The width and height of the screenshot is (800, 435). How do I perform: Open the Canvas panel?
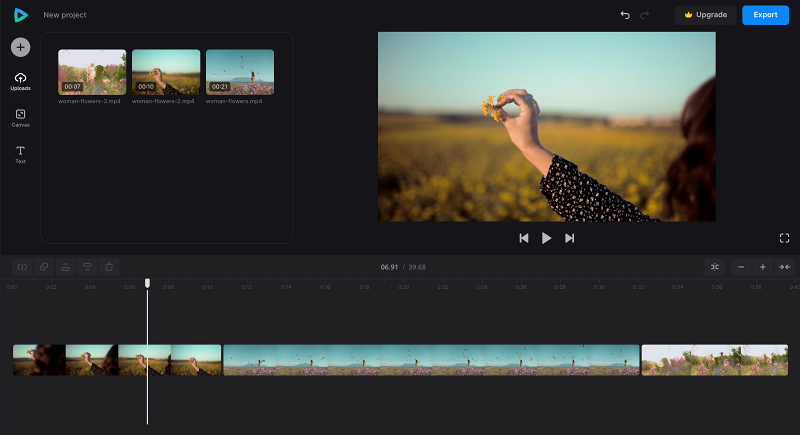20,118
